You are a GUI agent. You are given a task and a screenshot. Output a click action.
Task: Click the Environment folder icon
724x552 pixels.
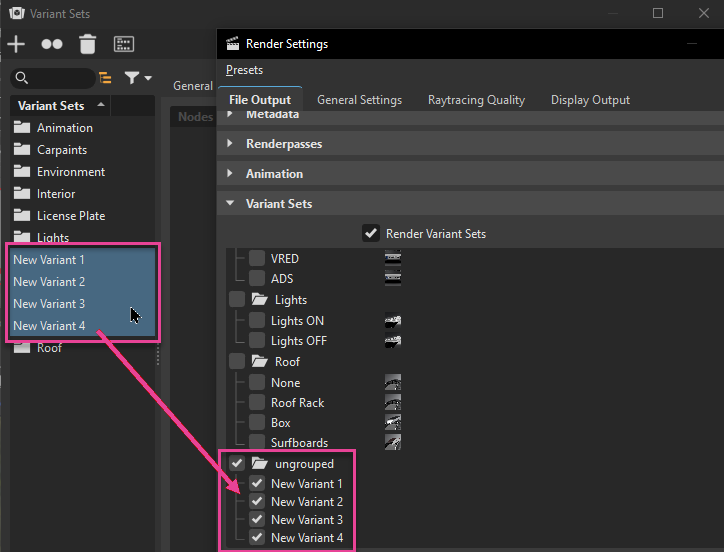[22, 171]
